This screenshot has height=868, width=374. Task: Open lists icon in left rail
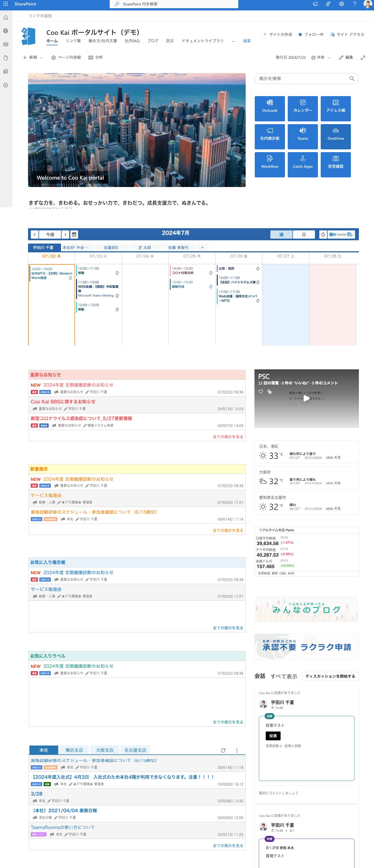[x=6, y=71]
